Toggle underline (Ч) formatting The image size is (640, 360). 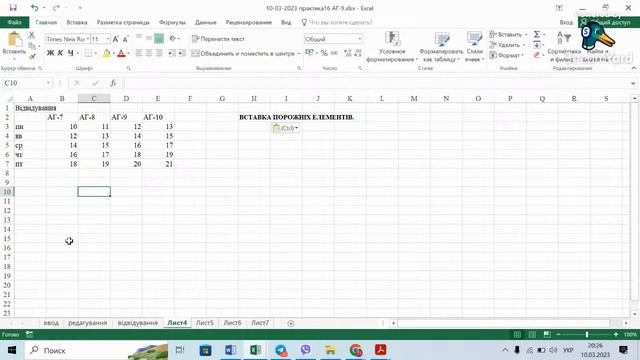coord(71,53)
